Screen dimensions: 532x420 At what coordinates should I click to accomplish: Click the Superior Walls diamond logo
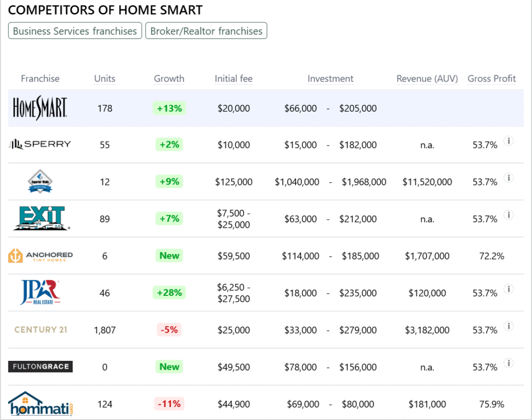coord(40,181)
